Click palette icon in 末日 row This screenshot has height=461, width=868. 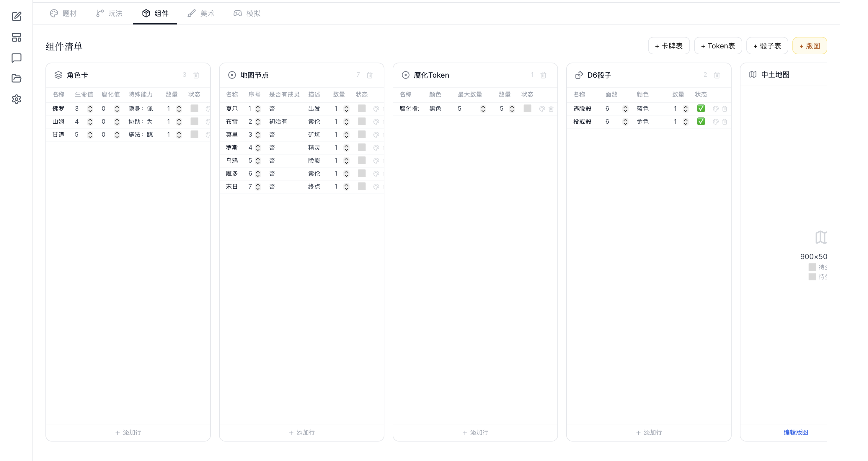(376, 187)
